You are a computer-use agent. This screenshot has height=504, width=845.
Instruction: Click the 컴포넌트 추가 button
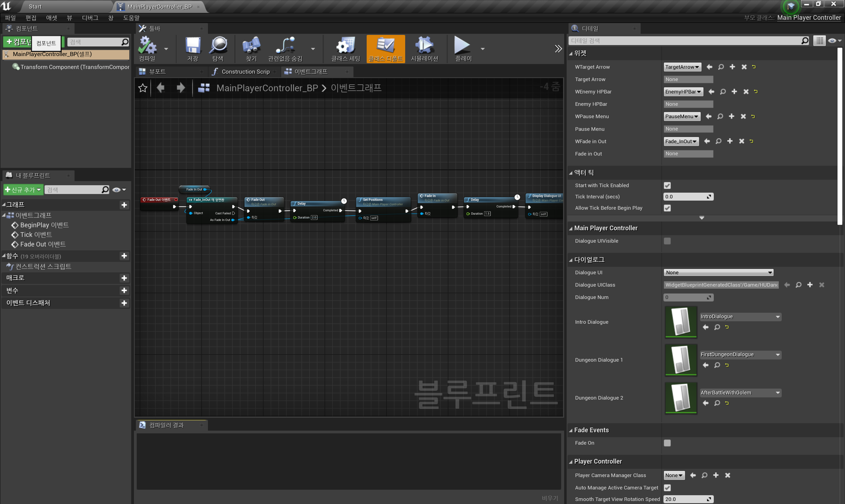pos(19,41)
